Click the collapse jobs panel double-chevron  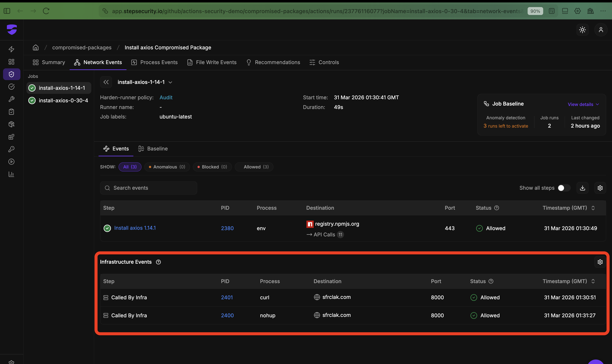point(106,82)
